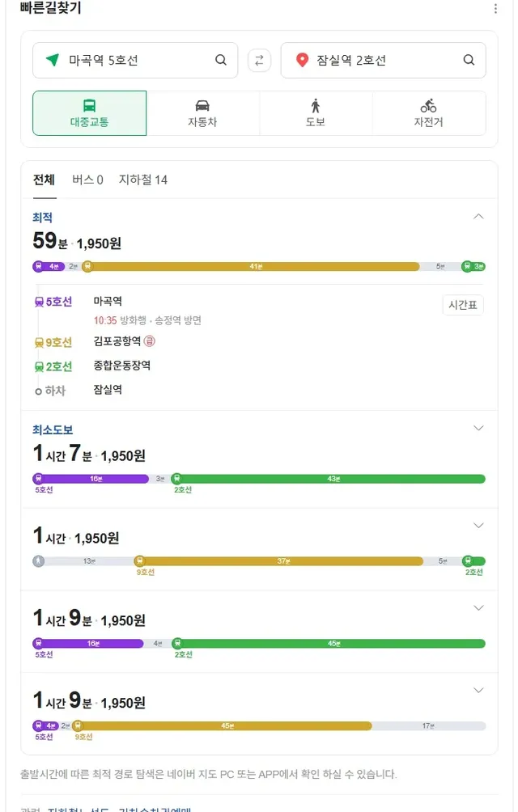518x812 pixels.
Task: Click the 시간표 timetable button
Action: (463, 305)
